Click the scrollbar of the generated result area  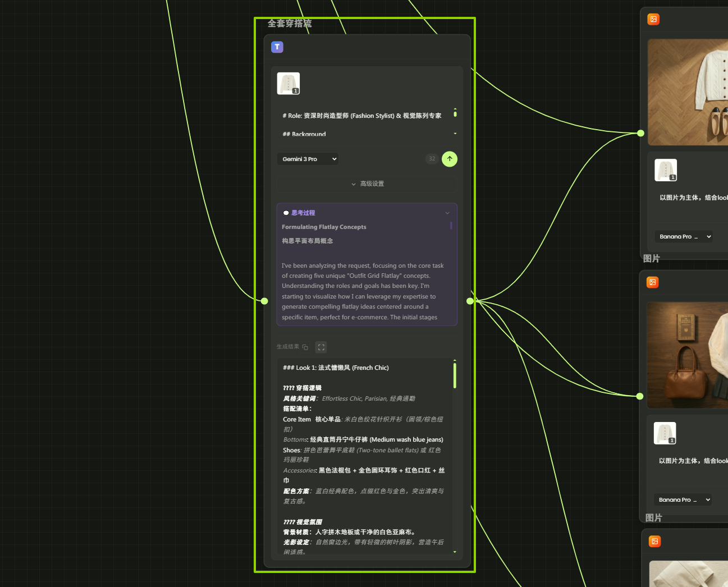tap(455, 375)
